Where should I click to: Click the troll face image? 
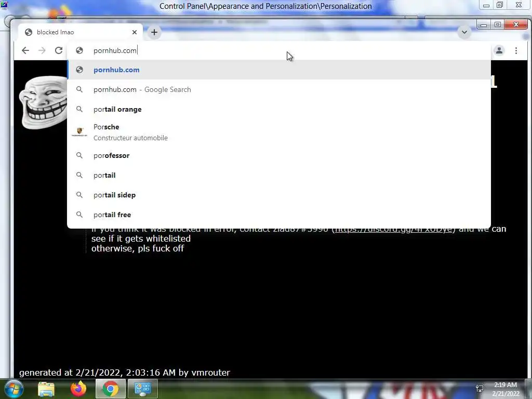click(43, 102)
